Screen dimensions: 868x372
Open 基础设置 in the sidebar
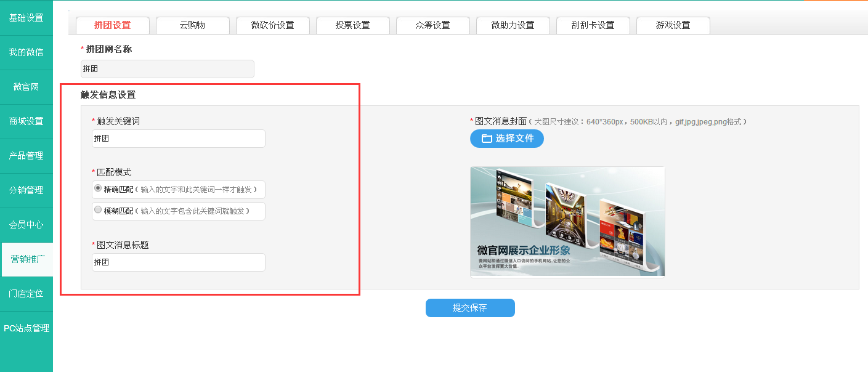click(x=26, y=18)
